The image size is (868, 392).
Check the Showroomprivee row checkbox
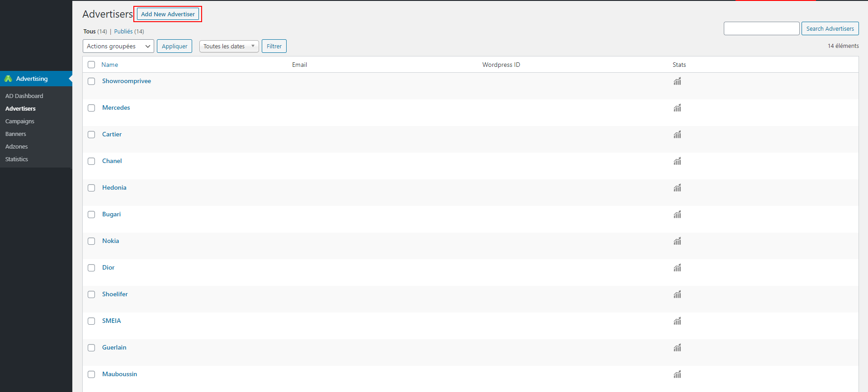[91, 81]
